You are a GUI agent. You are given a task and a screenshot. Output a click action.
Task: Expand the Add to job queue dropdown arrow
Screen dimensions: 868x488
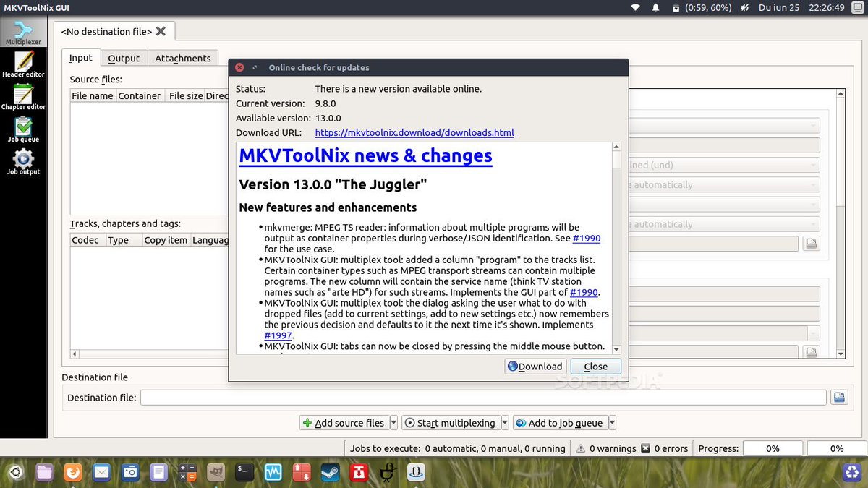(612, 423)
